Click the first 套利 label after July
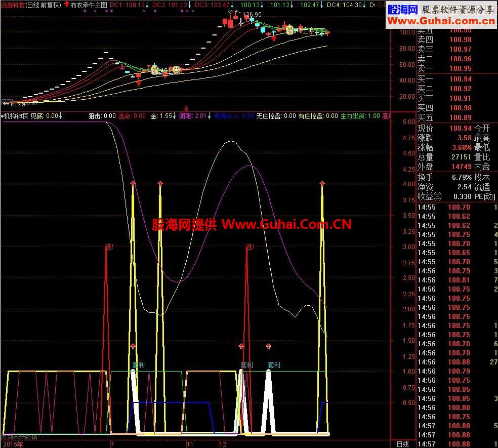 pyautogui.click(x=139, y=365)
